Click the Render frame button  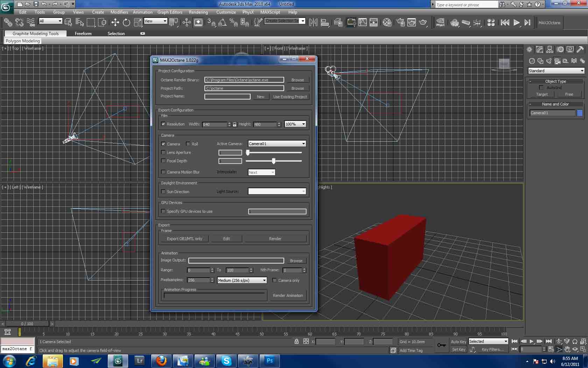275,239
